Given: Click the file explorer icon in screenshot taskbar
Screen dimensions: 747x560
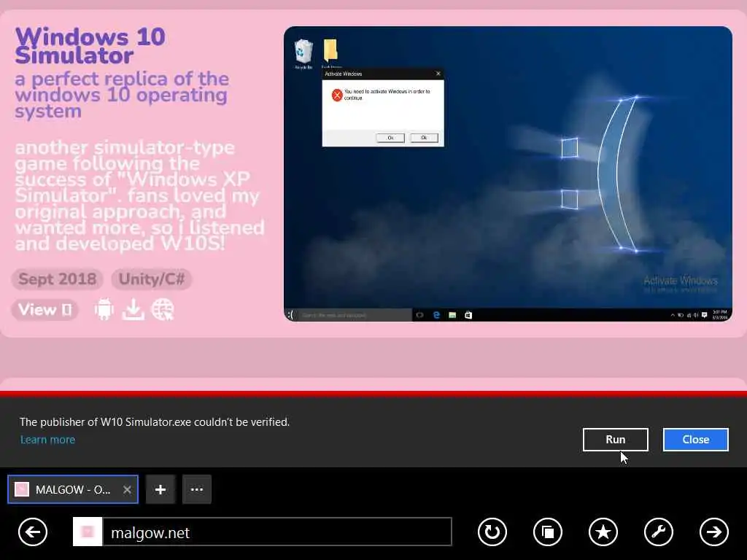Looking at the screenshot, I should point(452,315).
